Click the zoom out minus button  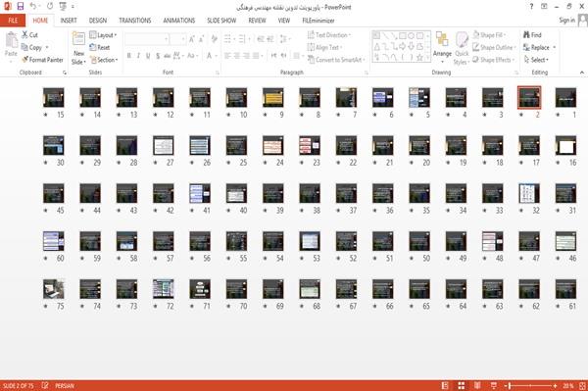506,385
